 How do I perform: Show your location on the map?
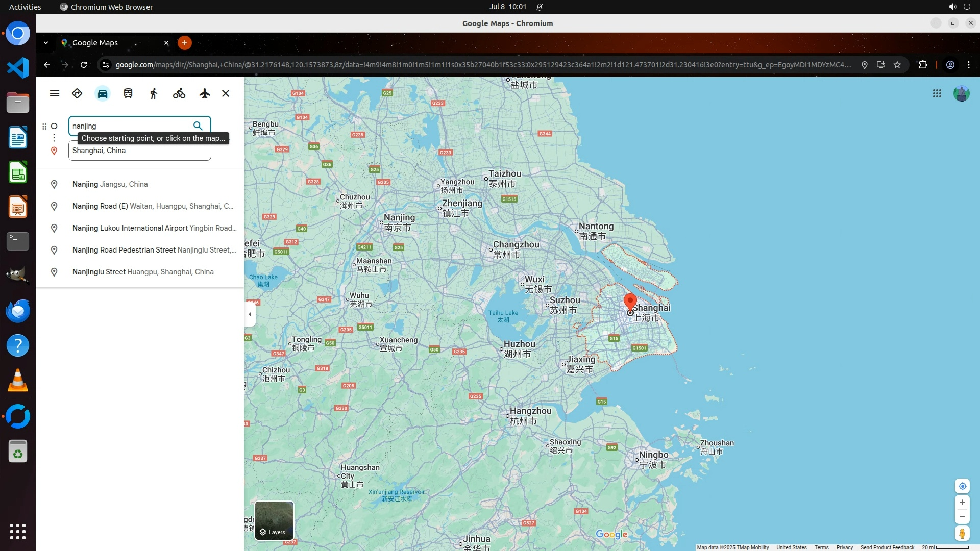pyautogui.click(x=962, y=486)
